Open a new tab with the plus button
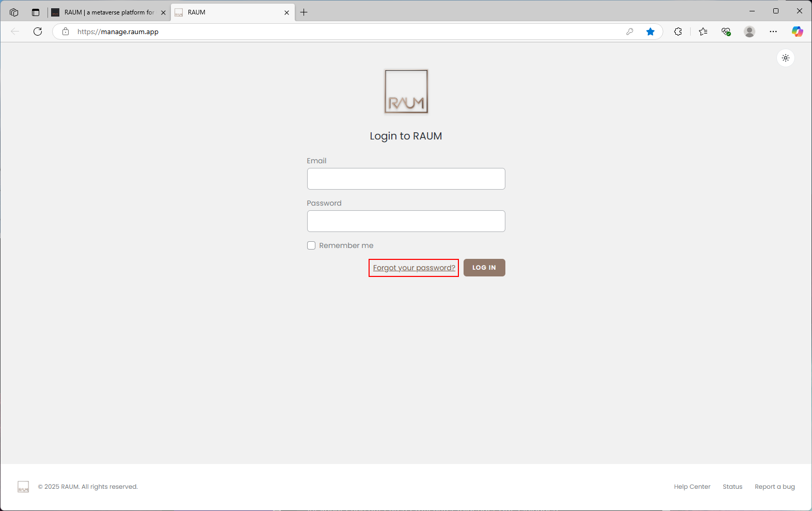This screenshot has width=812, height=511. pos(304,12)
